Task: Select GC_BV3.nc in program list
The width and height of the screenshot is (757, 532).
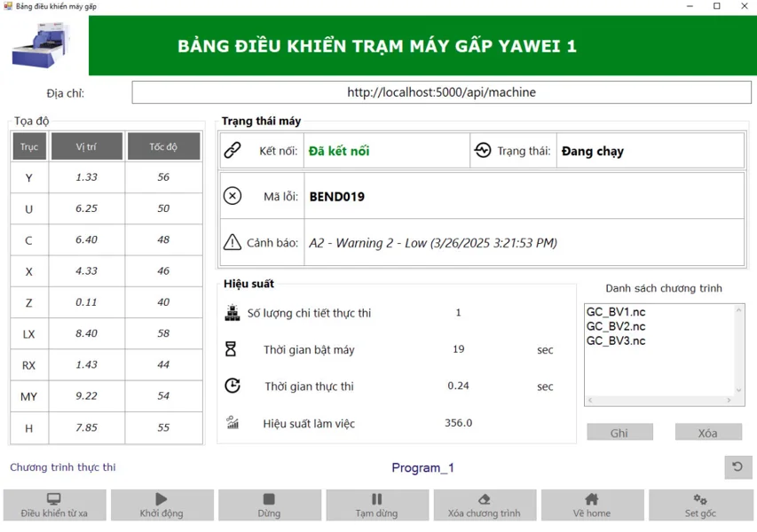Action: [616, 340]
